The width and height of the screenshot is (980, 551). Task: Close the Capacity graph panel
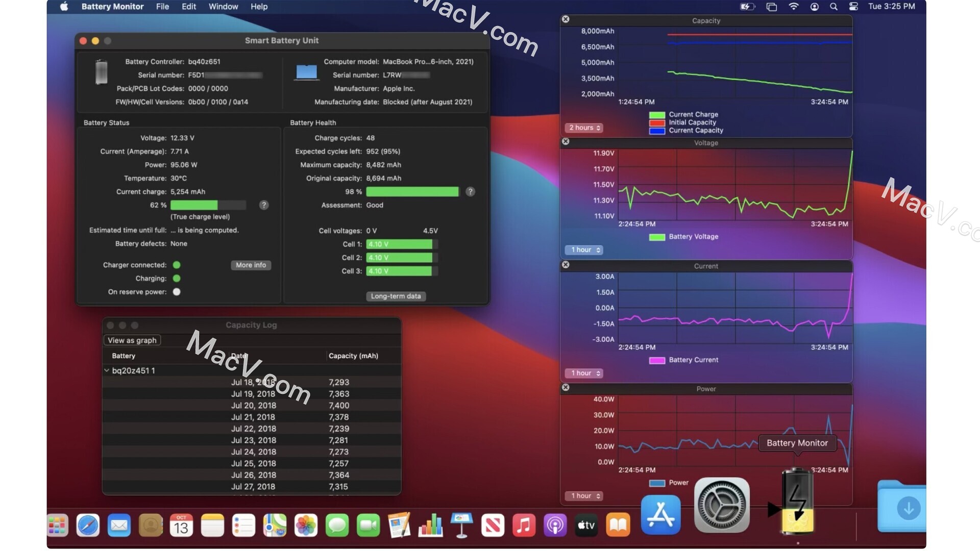tap(566, 19)
